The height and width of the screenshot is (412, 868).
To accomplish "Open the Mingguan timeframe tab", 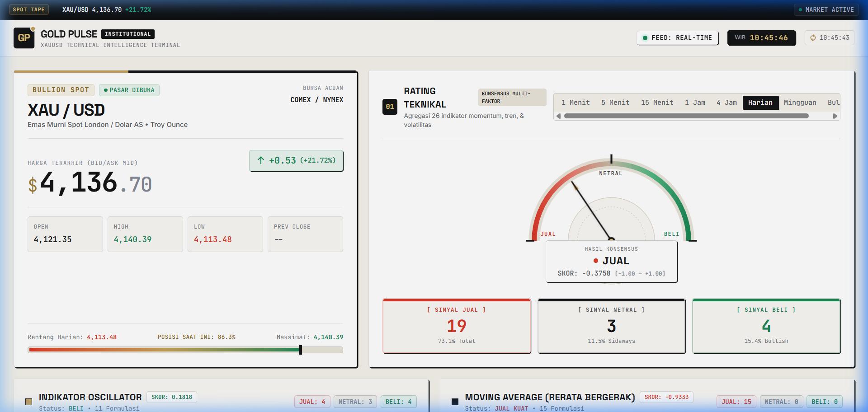I will (800, 103).
